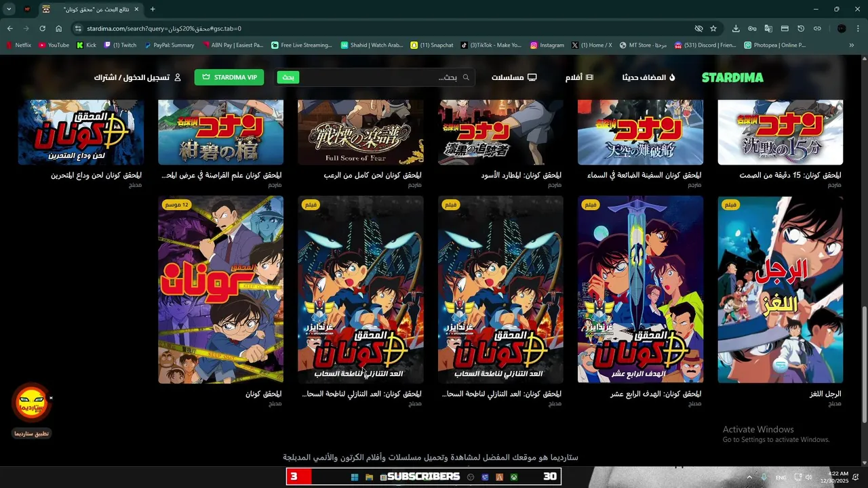Open the browser downloads icon

(x=736, y=28)
